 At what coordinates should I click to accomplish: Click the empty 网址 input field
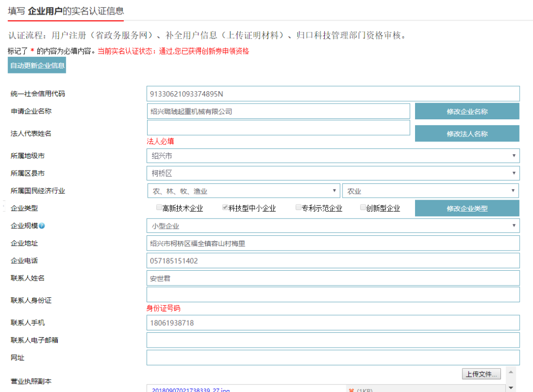333,357
